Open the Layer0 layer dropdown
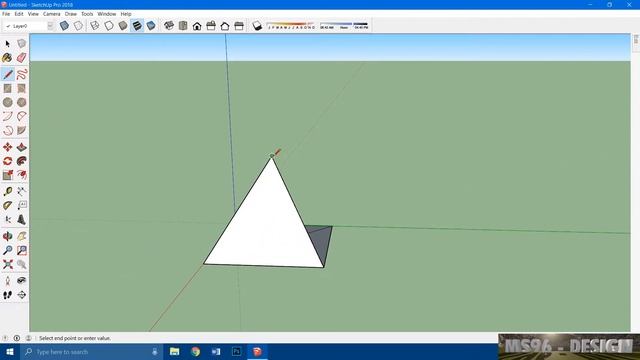Viewport: 640px width, 360px height. (x=50, y=26)
